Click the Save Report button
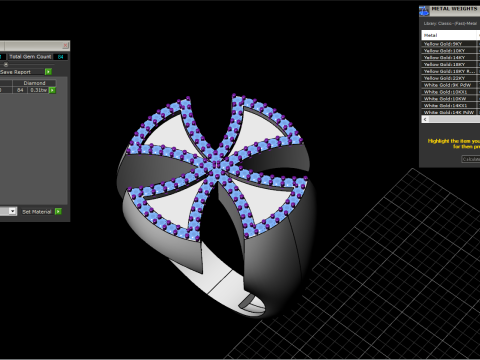The height and width of the screenshot is (360, 480). tap(22, 72)
